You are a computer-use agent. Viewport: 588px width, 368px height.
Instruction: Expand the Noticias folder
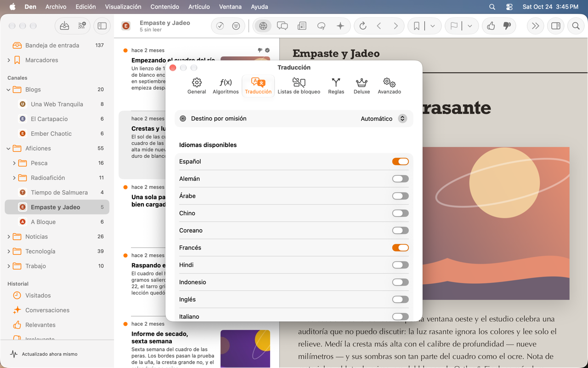coord(9,237)
